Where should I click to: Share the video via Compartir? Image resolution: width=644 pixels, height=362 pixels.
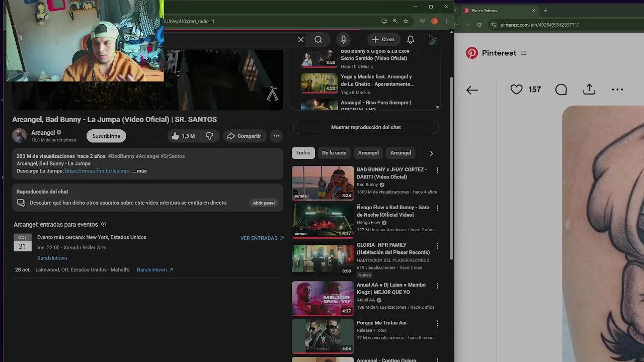244,136
